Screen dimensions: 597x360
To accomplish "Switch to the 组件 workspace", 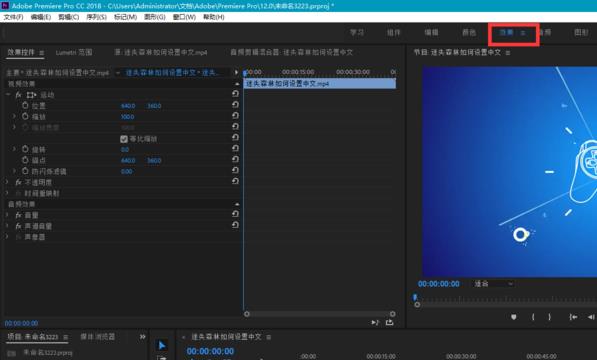I will pyautogui.click(x=394, y=33).
